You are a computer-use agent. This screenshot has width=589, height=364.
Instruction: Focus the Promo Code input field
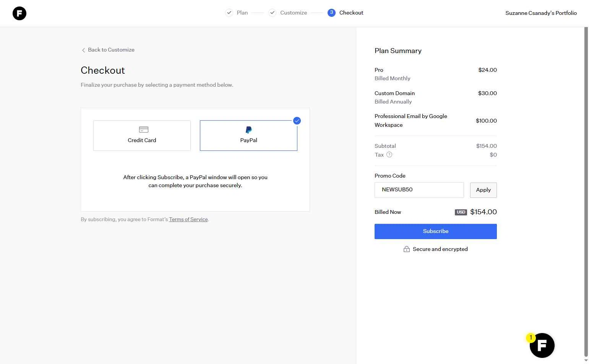click(x=419, y=190)
